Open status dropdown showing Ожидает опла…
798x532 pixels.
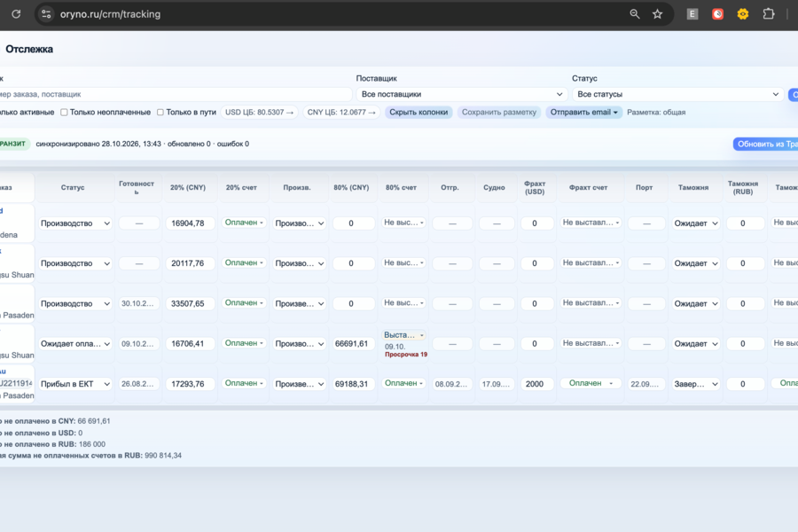(x=75, y=344)
